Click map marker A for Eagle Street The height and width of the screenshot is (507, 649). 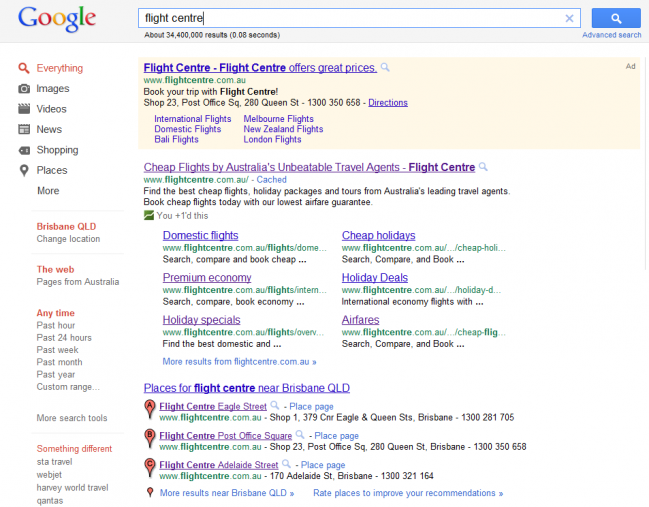tap(149, 409)
